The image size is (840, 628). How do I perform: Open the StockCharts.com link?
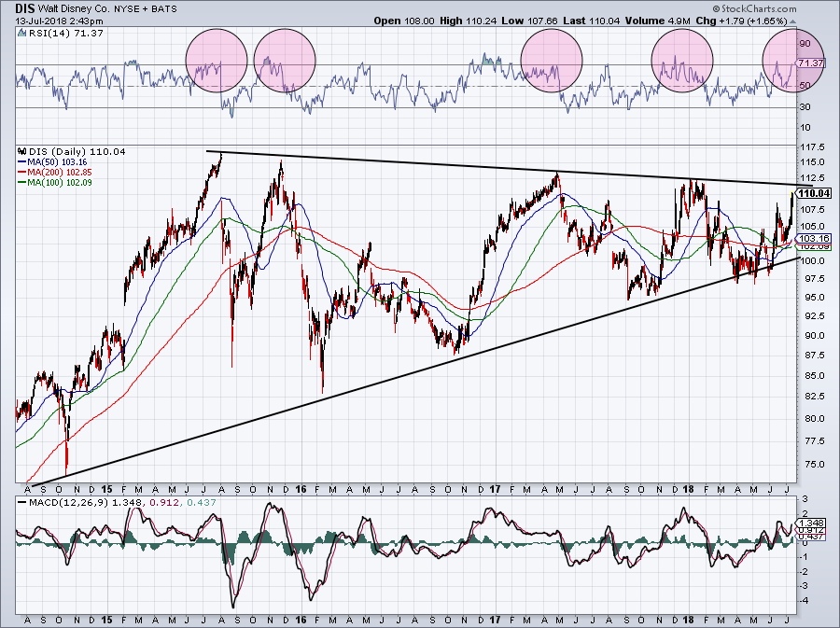pos(754,8)
